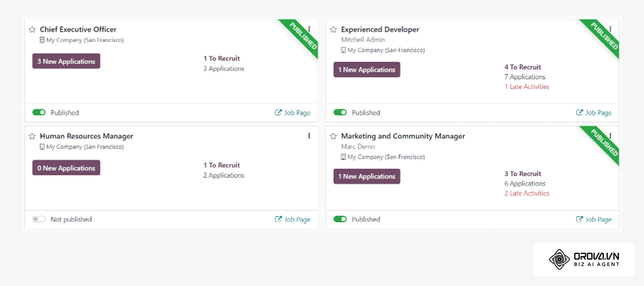This screenshot has width=644, height=286.
Task: Click external link icon on Marketing and Community Manager Job Page
Action: pyautogui.click(x=579, y=219)
